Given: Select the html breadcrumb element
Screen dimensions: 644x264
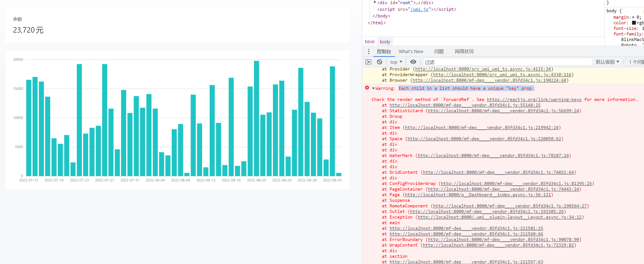Looking at the screenshot, I should pyautogui.click(x=370, y=42).
